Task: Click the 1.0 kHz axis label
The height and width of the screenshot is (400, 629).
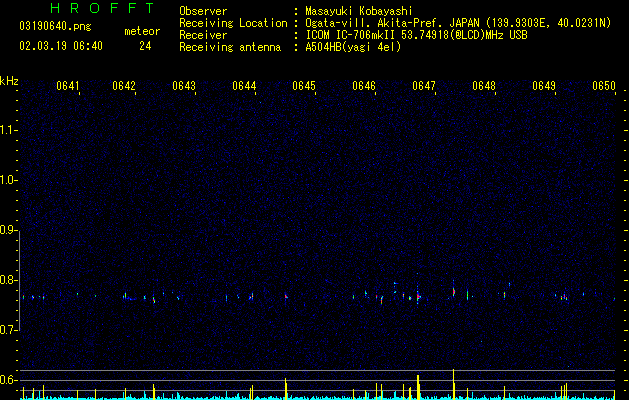Action: [9, 180]
